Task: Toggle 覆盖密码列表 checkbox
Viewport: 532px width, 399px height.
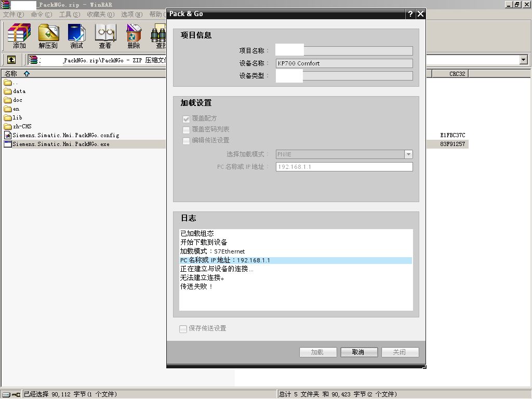Action: click(x=186, y=129)
